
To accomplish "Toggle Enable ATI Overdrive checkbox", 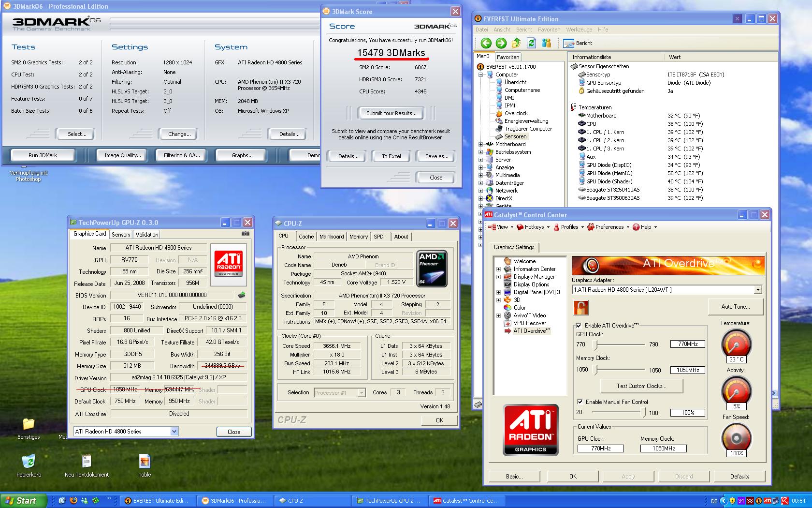I will (579, 326).
